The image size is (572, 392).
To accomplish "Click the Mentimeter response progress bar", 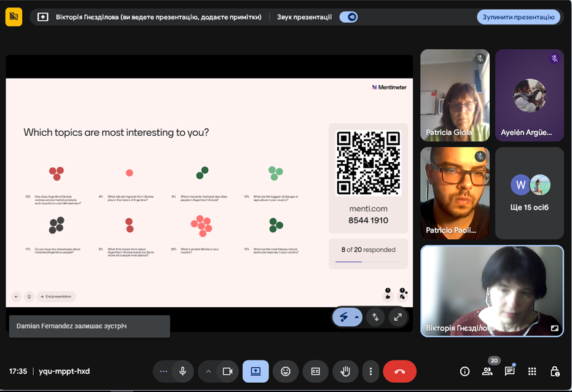I will point(367,262).
